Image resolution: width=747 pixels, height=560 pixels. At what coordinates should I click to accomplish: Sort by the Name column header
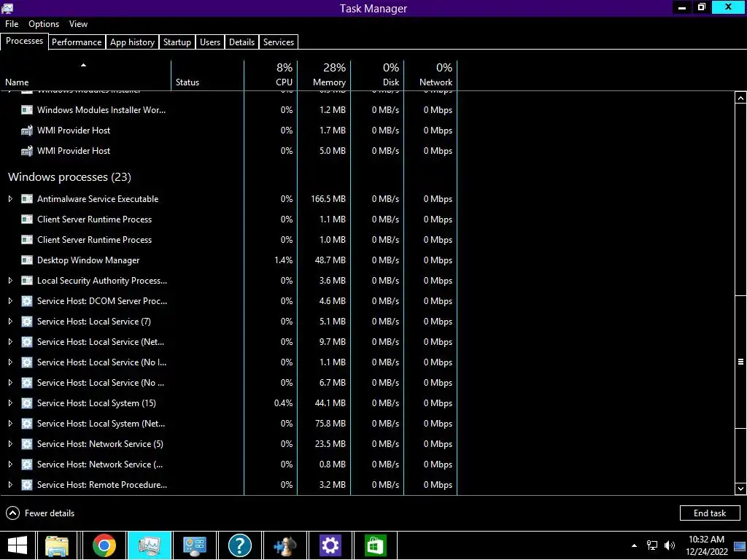pos(86,75)
